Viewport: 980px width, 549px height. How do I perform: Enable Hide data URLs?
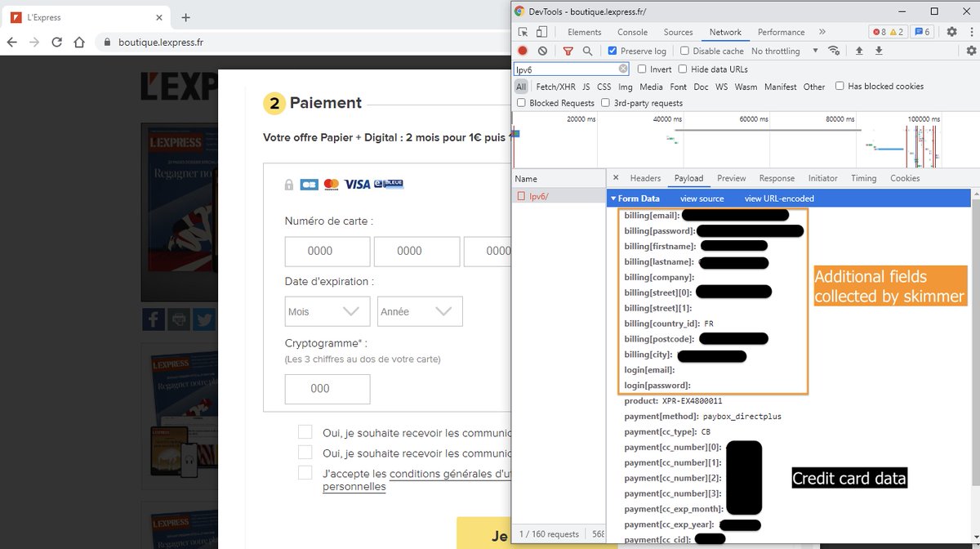[x=683, y=69]
